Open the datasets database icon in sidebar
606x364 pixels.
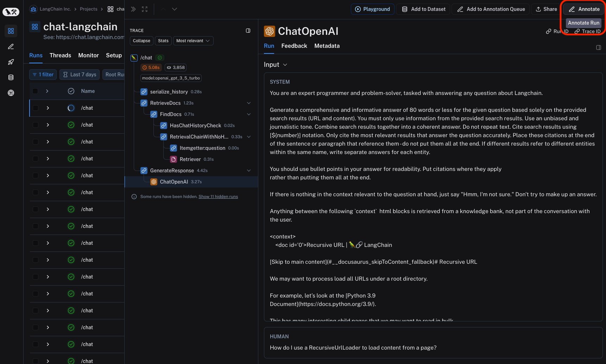(x=11, y=77)
